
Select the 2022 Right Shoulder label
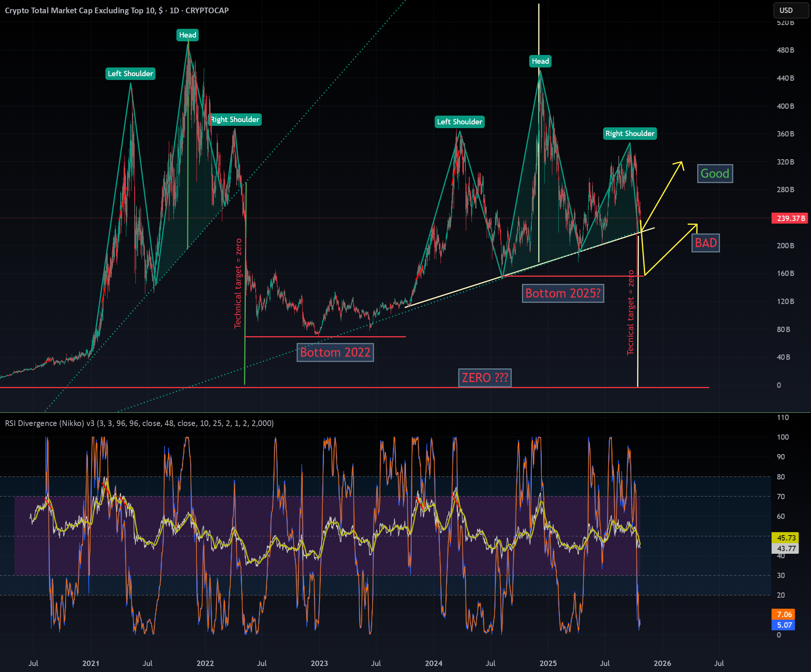coord(235,120)
